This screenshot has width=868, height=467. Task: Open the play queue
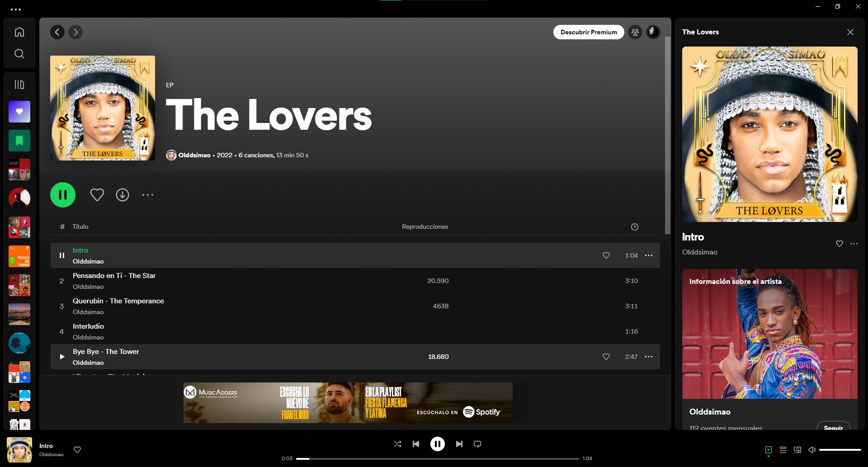[x=783, y=450]
